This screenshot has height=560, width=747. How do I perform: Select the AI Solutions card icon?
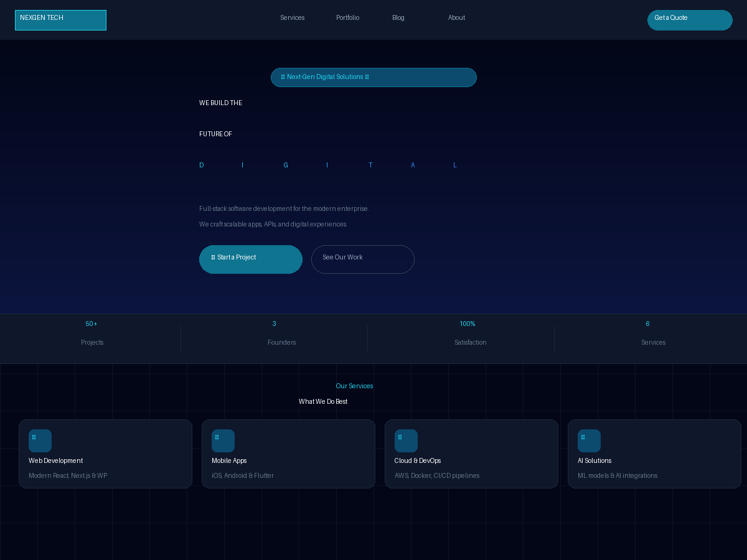[x=589, y=441]
